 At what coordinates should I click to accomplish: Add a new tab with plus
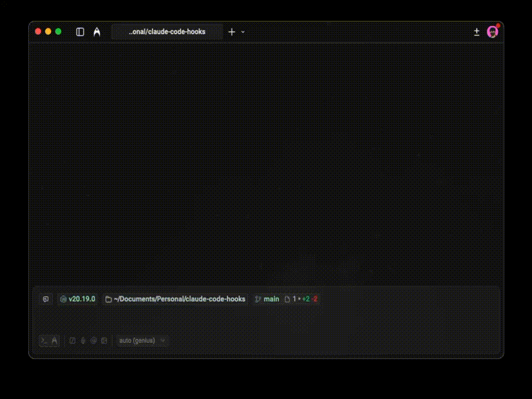tap(232, 32)
